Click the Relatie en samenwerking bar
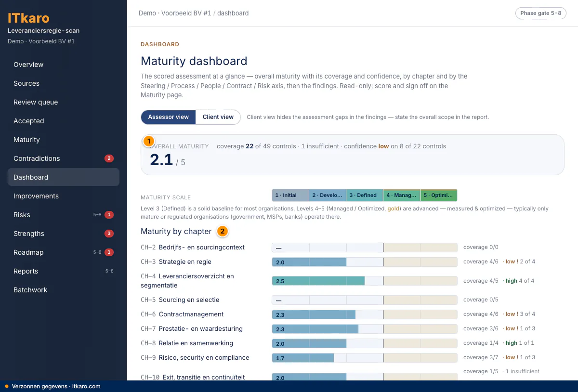Viewport: 578px width, 392px height. coord(365,343)
